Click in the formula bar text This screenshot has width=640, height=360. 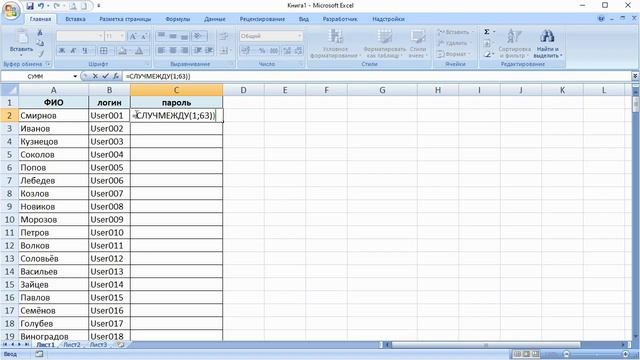(158, 76)
